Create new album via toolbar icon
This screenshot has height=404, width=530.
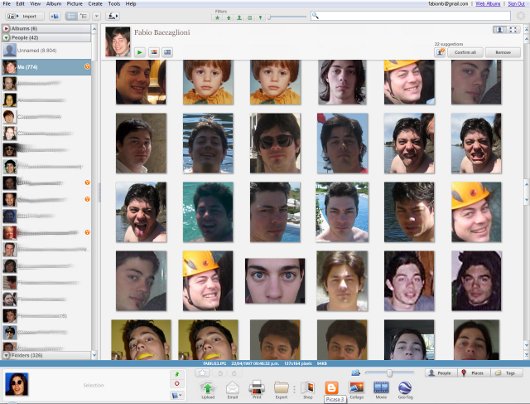pos(54,16)
